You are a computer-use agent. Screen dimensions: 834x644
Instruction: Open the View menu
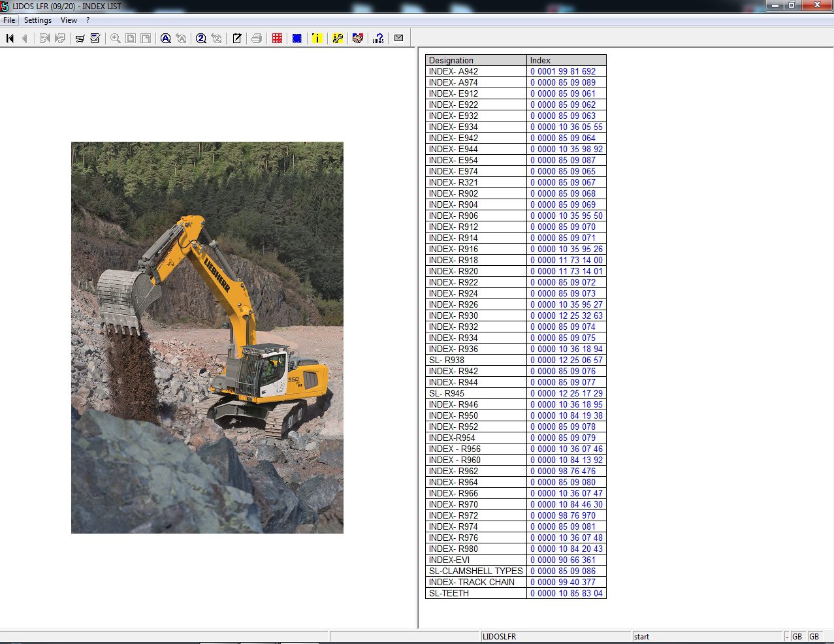69,20
